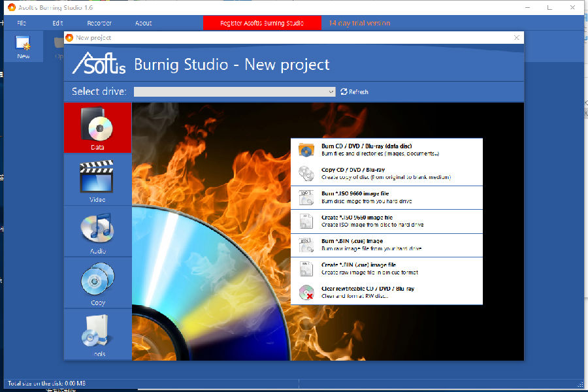Open the Tools category icon
This screenshot has height=392, width=588.
coord(97,333)
